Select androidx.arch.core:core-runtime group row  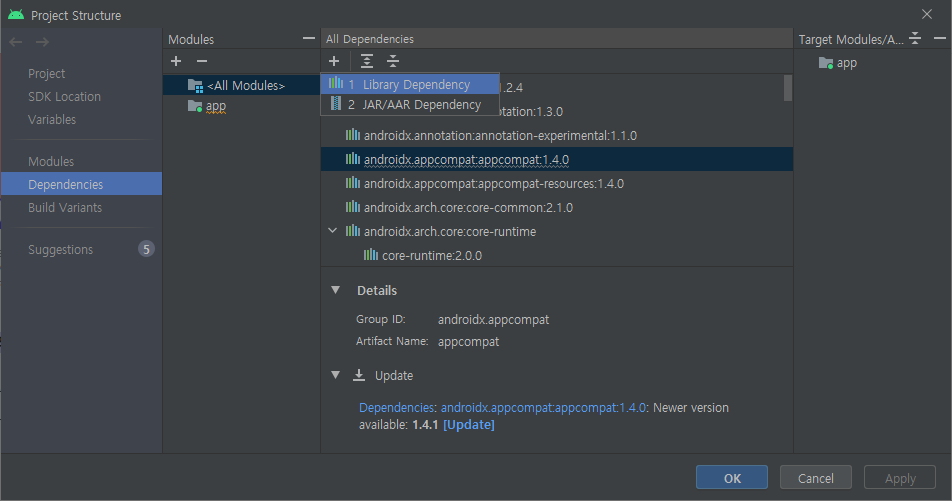(557, 231)
